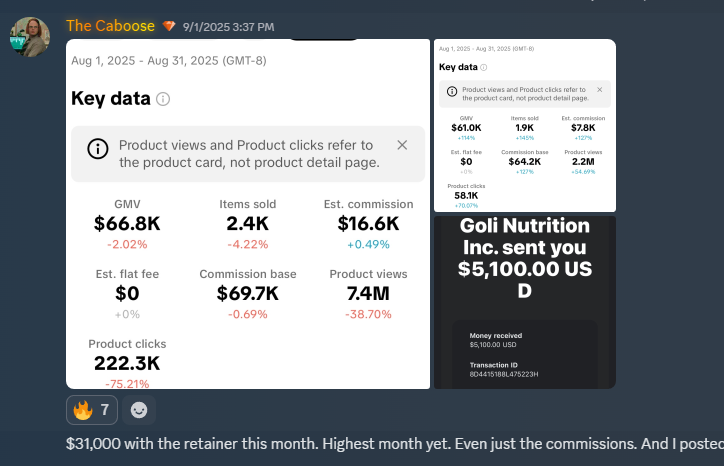Click the gem role badge beside the username
The image size is (724, 466).
[x=168, y=26]
